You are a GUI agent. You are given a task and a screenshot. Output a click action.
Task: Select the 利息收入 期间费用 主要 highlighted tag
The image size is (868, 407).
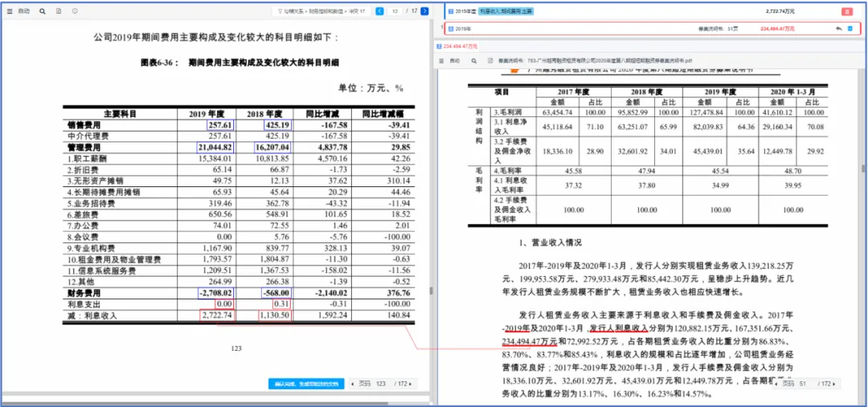506,11
